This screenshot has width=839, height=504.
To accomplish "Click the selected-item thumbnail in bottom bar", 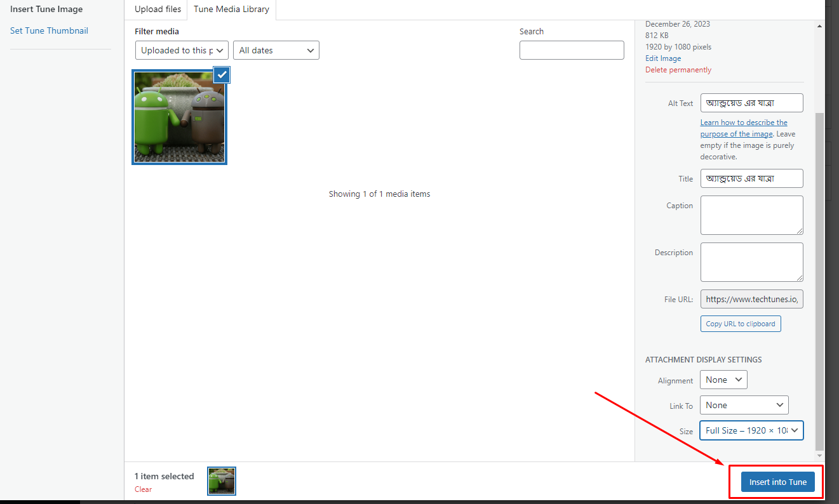I will pyautogui.click(x=222, y=481).
